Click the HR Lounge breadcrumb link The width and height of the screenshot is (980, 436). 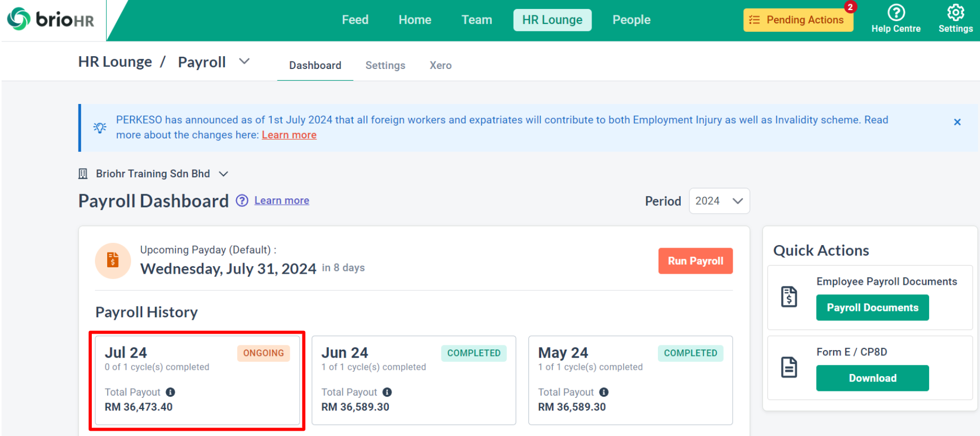(x=115, y=62)
